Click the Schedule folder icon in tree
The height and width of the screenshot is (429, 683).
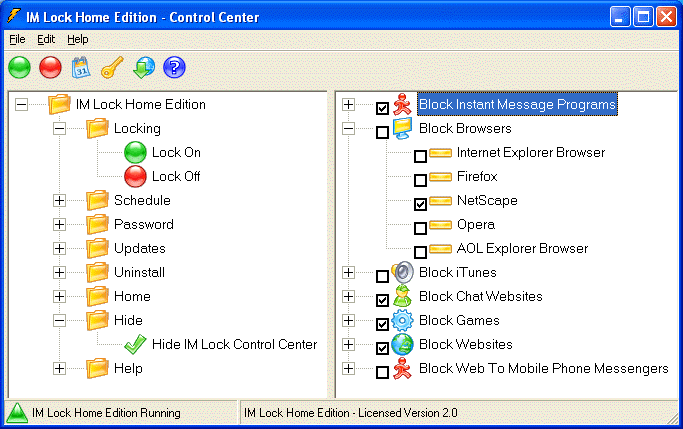point(97,200)
